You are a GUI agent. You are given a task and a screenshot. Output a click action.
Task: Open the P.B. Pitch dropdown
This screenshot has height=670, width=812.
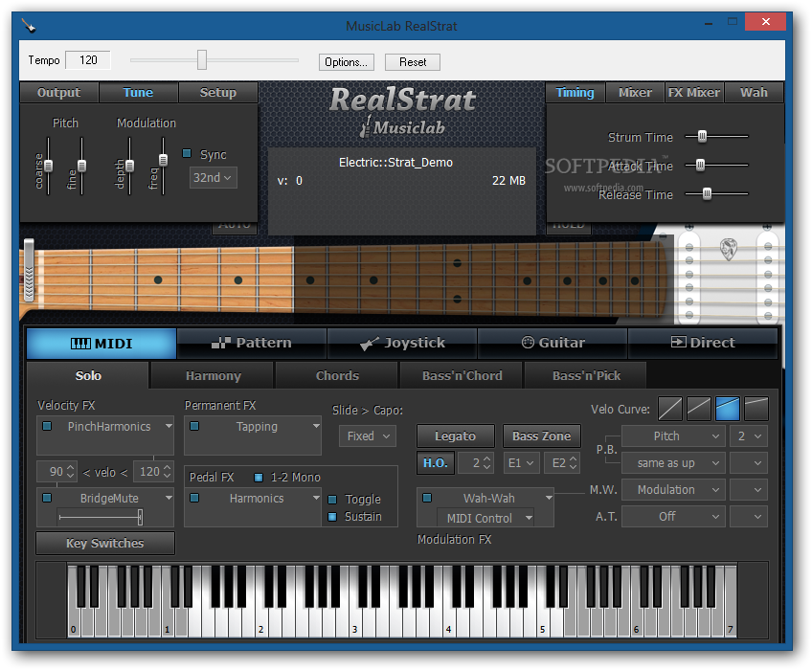point(673,435)
